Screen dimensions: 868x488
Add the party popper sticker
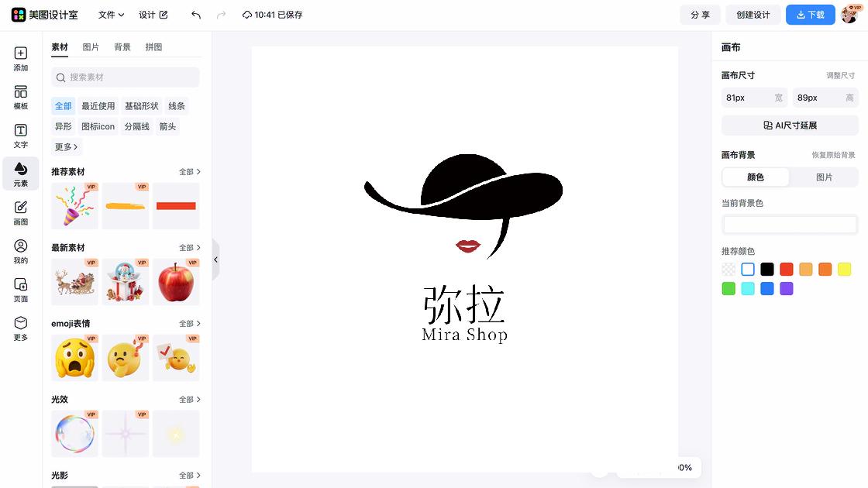click(x=74, y=206)
